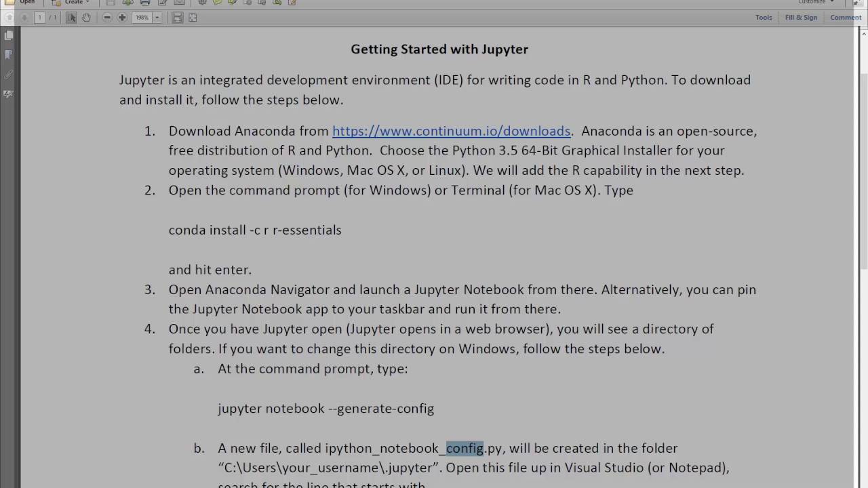Click the 198% zoom value field

[142, 18]
